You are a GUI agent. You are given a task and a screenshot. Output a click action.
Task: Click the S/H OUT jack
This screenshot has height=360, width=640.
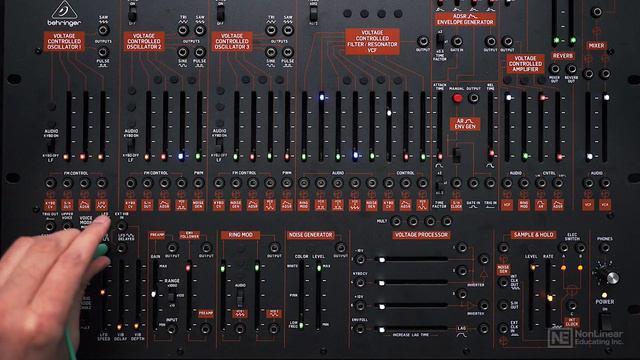pyautogui.click(x=503, y=305)
